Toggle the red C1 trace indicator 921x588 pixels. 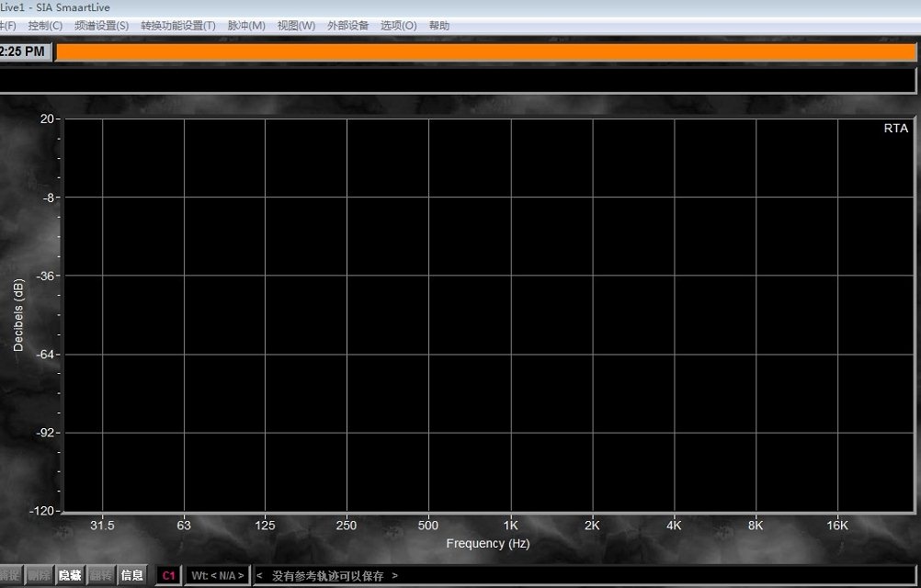(168, 575)
